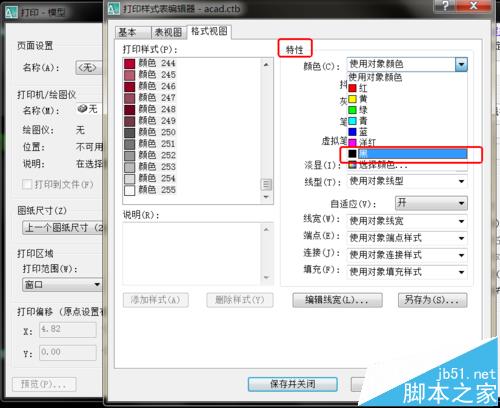The width and height of the screenshot is (500, 408).
Task: Choose red (红) in the color list
Action: coord(407,88)
